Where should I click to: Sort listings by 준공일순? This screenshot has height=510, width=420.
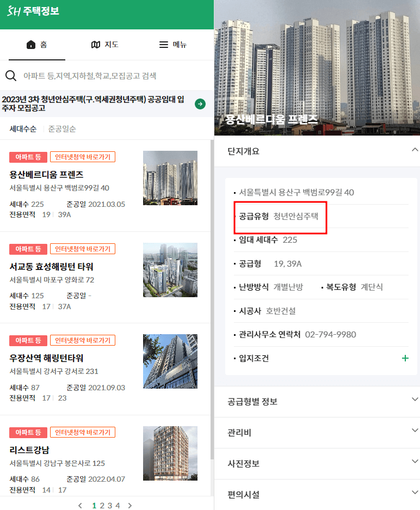pos(62,129)
